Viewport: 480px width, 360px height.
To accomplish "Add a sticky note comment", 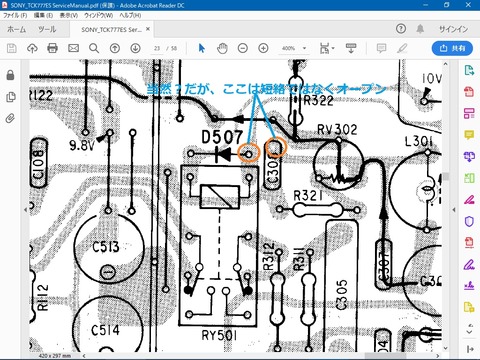I will (381, 48).
